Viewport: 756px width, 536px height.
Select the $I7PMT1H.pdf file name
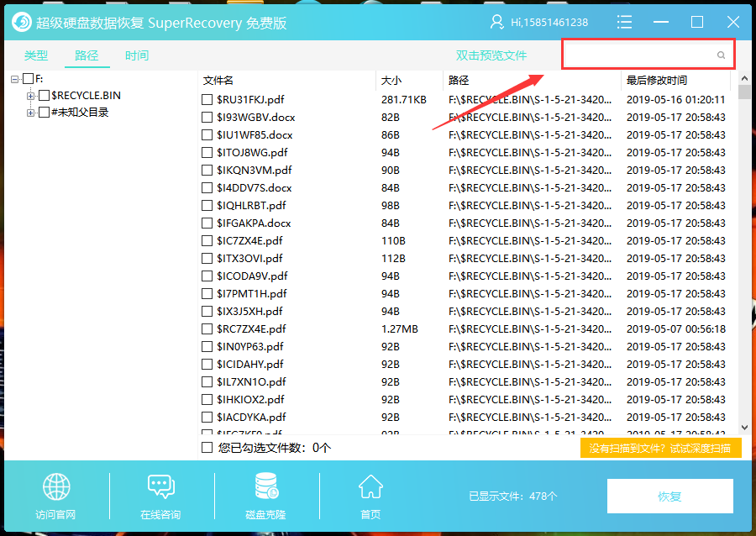click(x=252, y=293)
